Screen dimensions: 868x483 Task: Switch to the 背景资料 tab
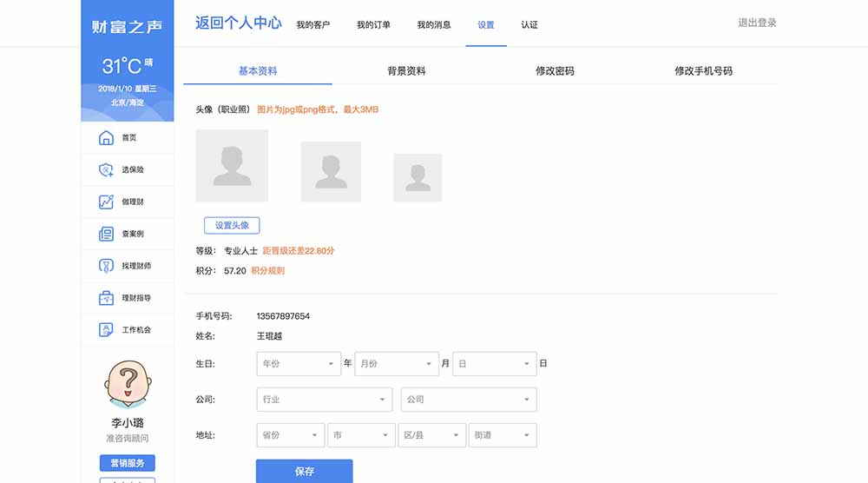(x=406, y=71)
